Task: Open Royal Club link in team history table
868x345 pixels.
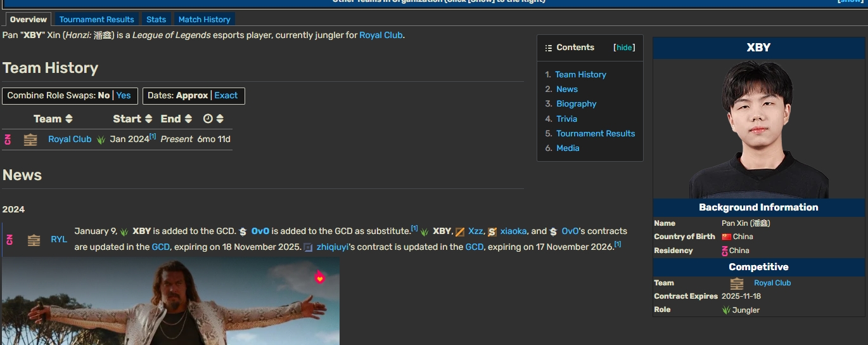Action: 70,140
